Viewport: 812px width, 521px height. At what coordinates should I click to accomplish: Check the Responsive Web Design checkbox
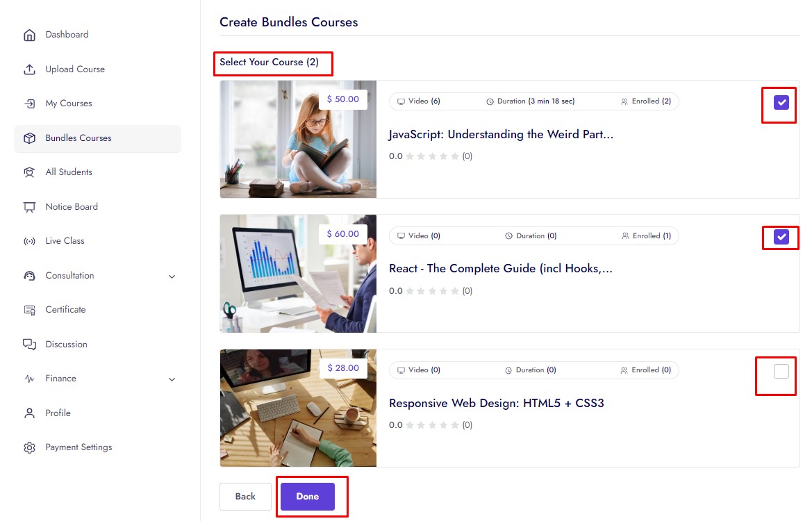pyautogui.click(x=781, y=372)
